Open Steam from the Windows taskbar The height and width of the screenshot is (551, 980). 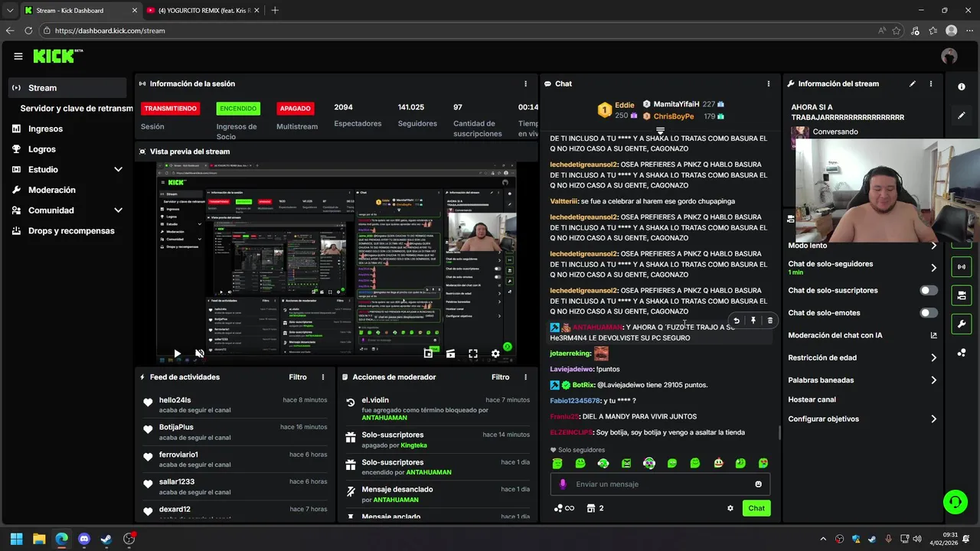[x=106, y=539]
